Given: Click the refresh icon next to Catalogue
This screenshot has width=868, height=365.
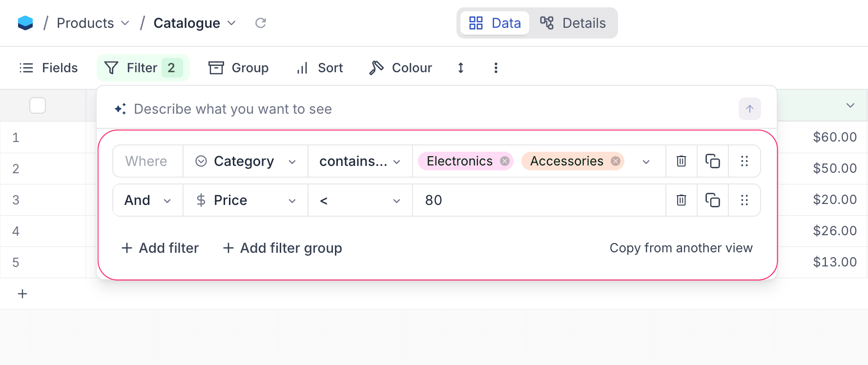Looking at the screenshot, I should (261, 23).
